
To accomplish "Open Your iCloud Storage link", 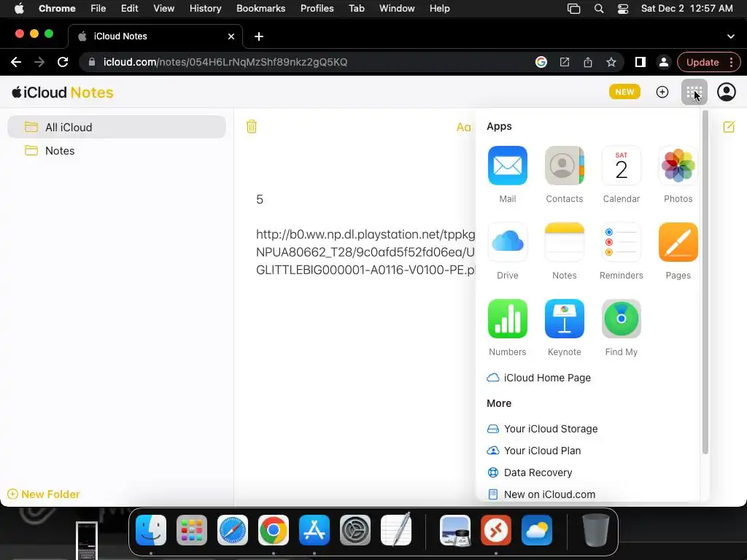I will click(542, 429).
